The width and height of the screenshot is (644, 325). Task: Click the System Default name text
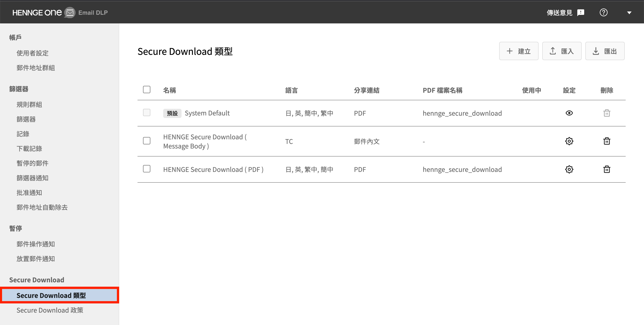pyautogui.click(x=207, y=113)
